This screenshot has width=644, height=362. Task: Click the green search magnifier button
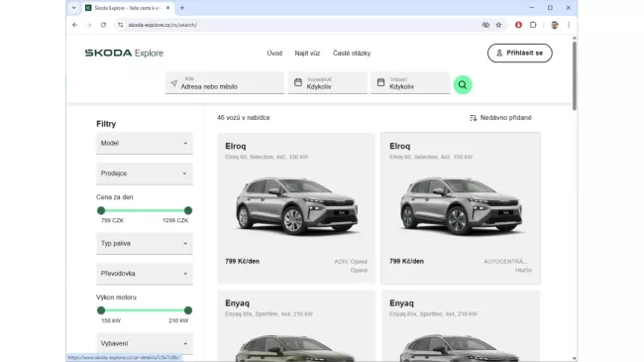tap(463, 84)
